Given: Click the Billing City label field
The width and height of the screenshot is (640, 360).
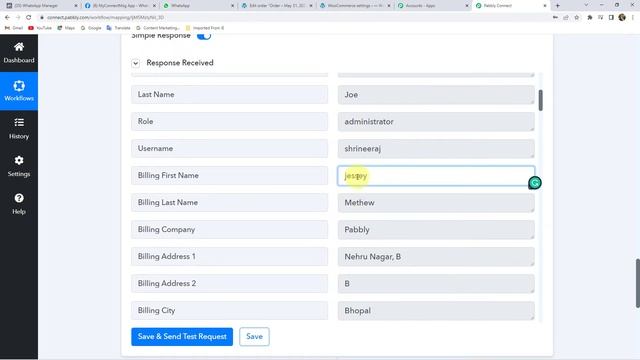Looking at the screenshot, I should (x=229, y=310).
